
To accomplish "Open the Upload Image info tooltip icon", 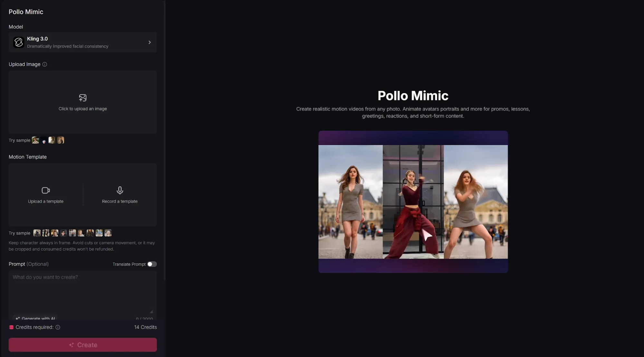I will point(45,64).
